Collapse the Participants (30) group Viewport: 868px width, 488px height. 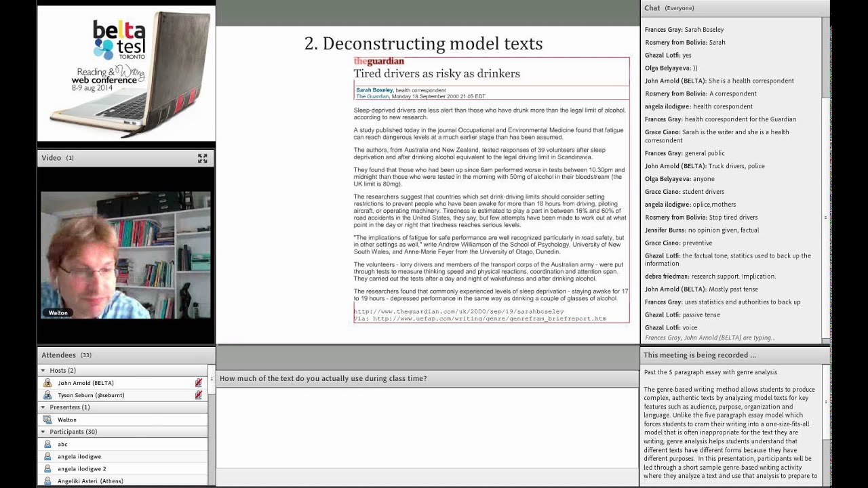[x=43, y=432]
